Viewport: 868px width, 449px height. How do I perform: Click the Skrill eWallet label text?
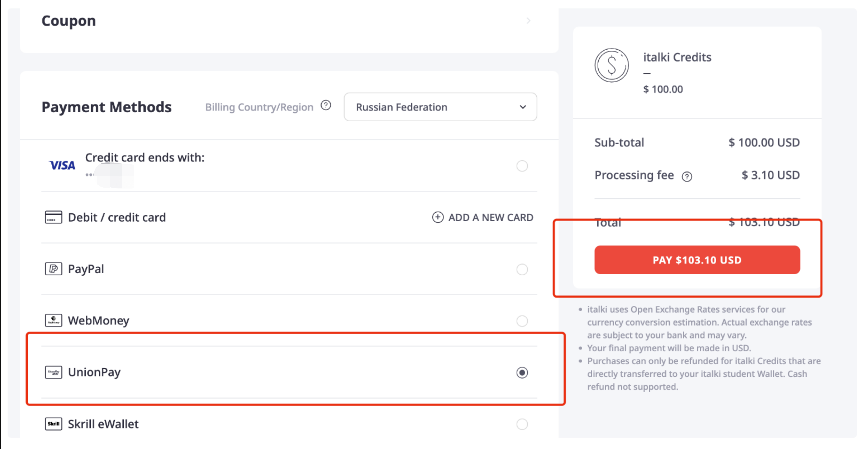click(103, 424)
